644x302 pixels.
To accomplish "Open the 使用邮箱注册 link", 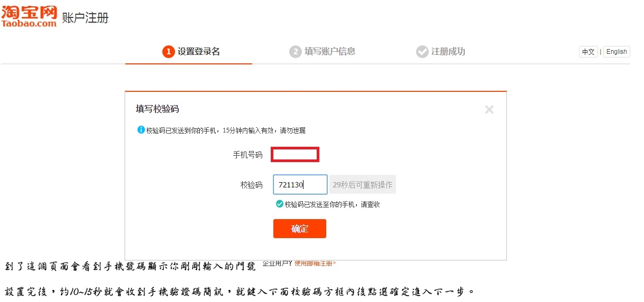I will coord(315,263).
